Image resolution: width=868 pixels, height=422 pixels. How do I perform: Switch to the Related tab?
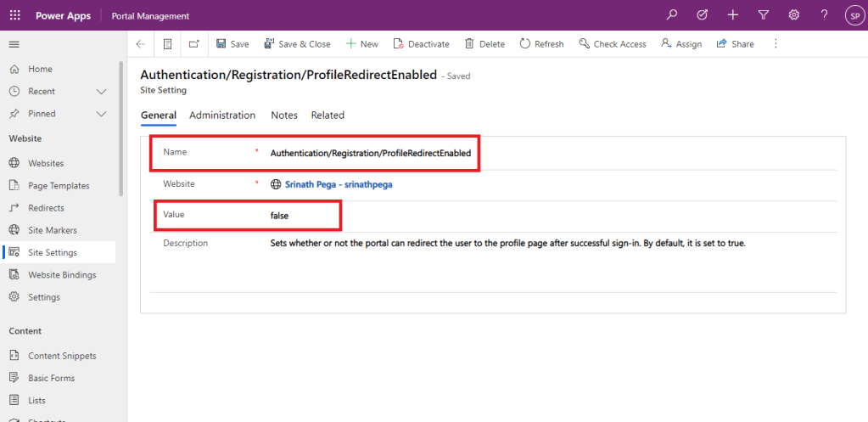click(x=328, y=115)
